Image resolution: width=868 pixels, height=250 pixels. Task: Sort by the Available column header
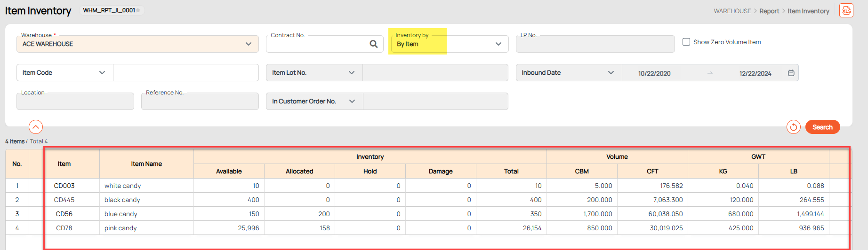(x=229, y=172)
